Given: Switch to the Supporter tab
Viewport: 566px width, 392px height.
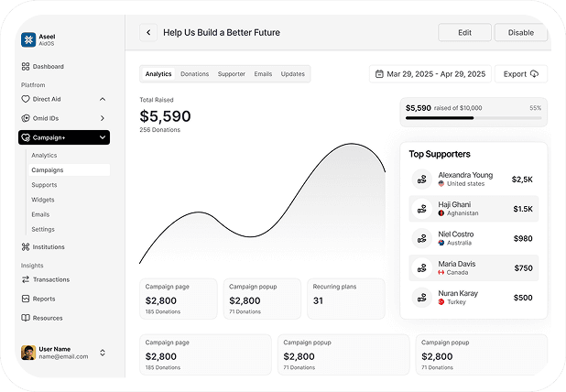Looking at the screenshot, I should [231, 74].
